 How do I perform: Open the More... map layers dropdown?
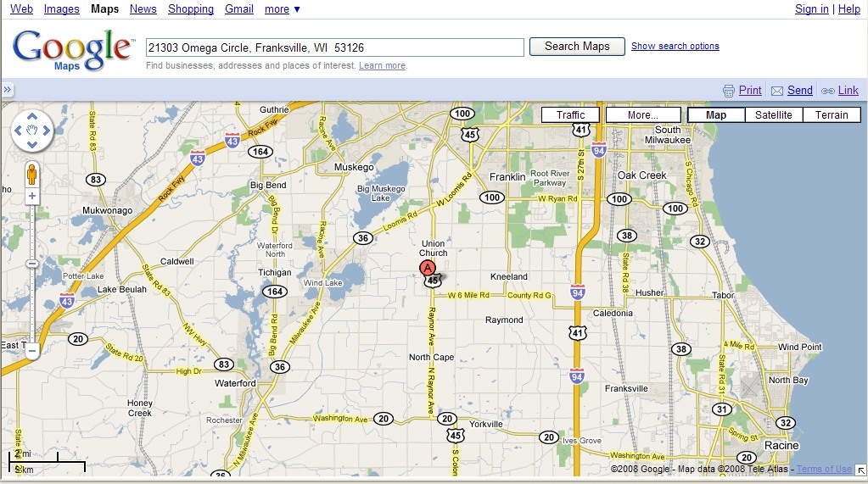click(x=642, y=115)
